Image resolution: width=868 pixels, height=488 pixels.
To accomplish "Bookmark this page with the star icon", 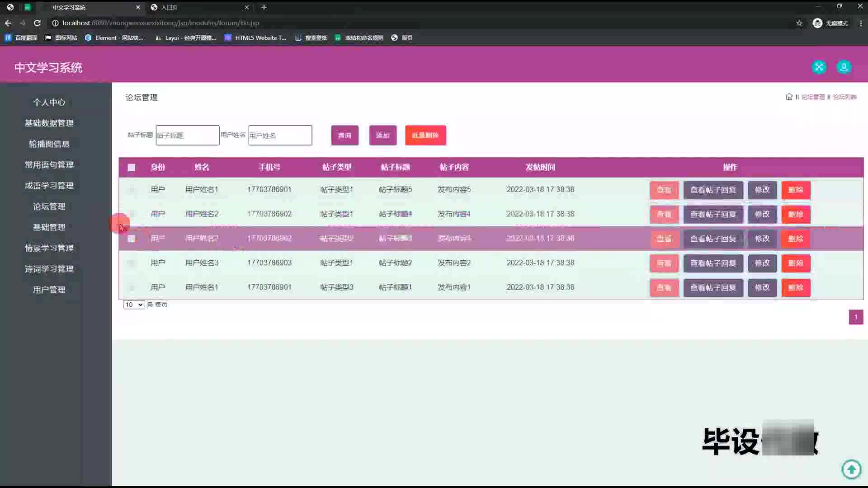I will (x=799, y=23).
